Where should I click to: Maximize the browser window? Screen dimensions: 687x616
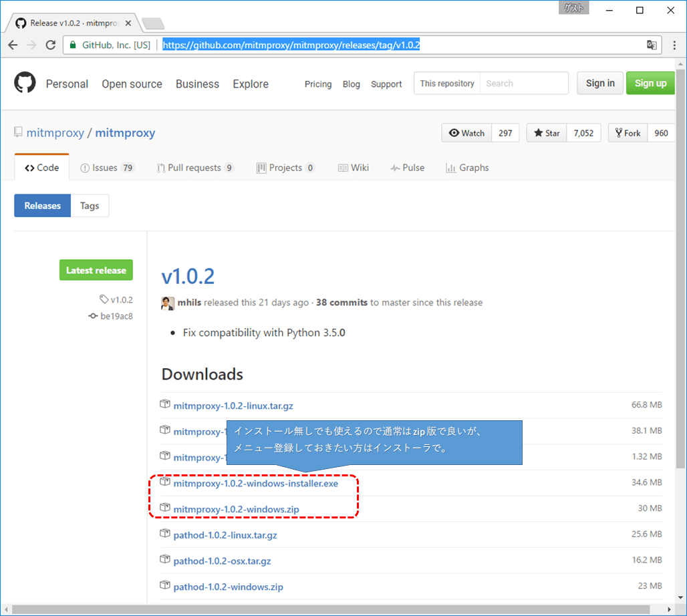(x=640, y=10)
